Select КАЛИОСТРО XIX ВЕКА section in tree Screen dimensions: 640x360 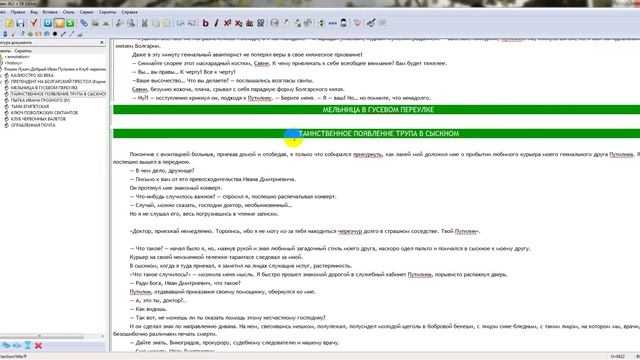tap(32, 76)
